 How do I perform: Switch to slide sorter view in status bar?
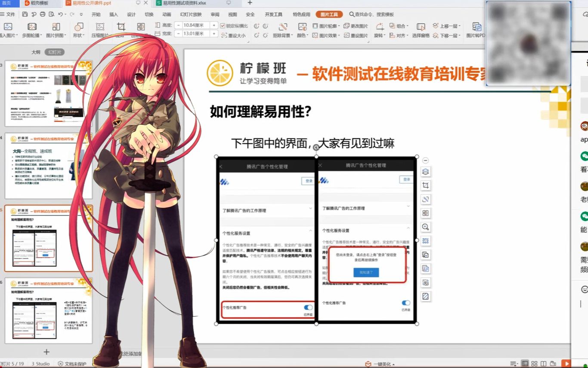[534, 364]
